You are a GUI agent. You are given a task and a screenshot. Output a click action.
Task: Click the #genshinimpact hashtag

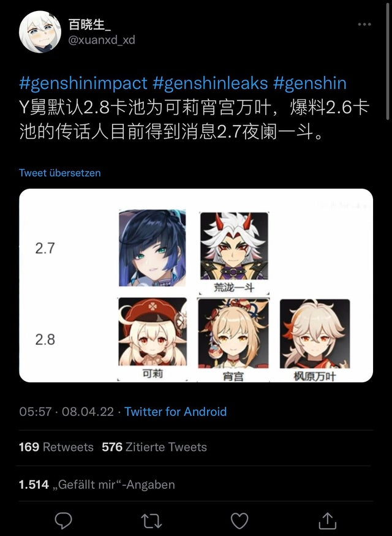[83, 83]
